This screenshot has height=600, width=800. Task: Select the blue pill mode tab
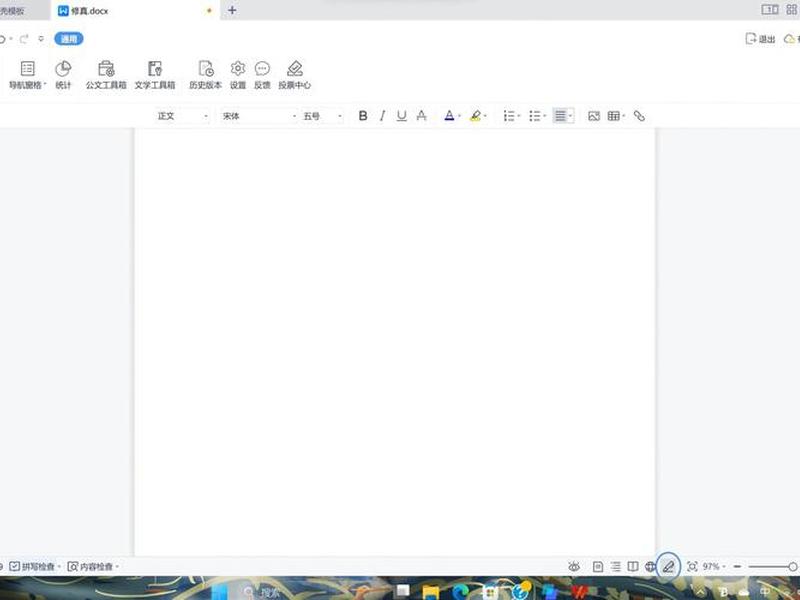(x=69, y=39)
